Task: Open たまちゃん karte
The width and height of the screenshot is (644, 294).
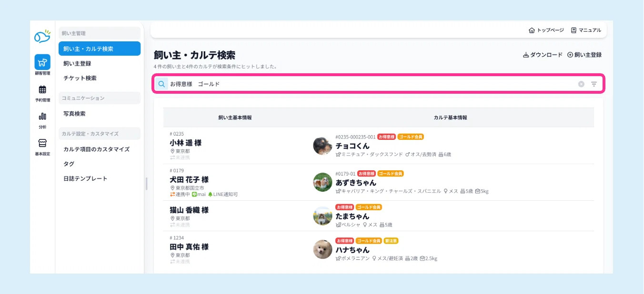Action: tap(352, 216)
